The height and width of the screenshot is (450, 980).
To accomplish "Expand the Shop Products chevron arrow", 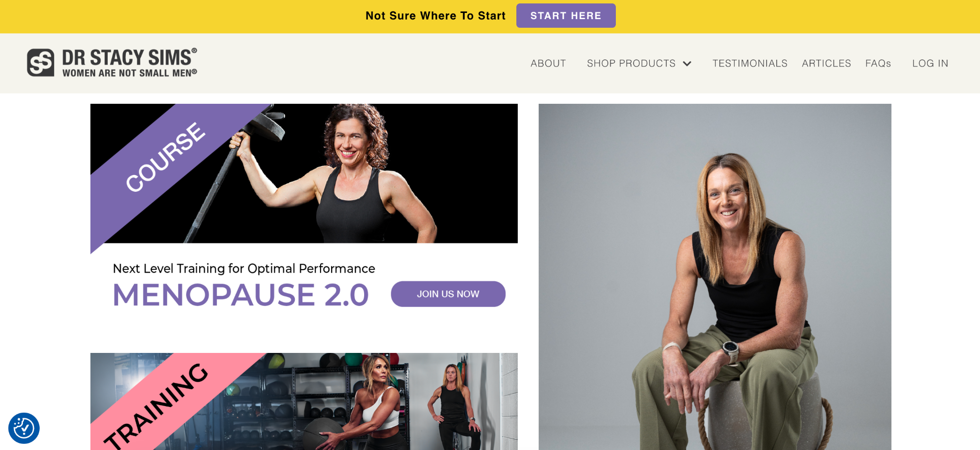I will [687, 64].
